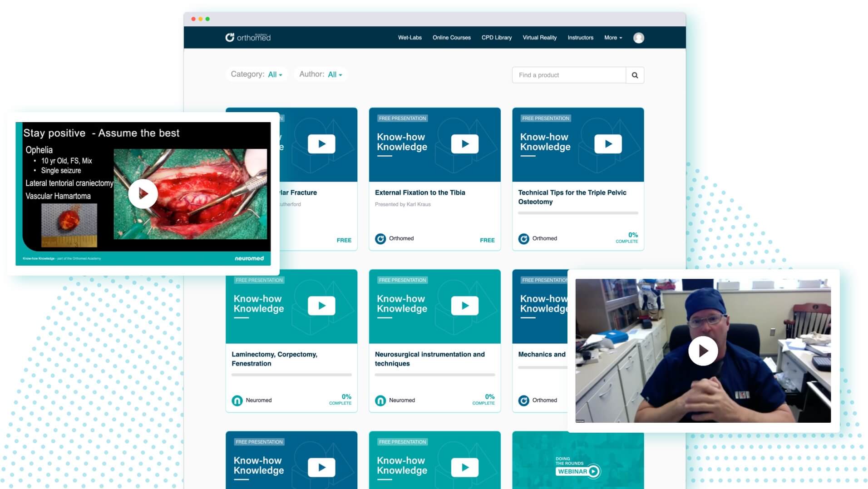
Task: Open Neurosurgical instrumentation and techniques title
Action: (429, 359)
